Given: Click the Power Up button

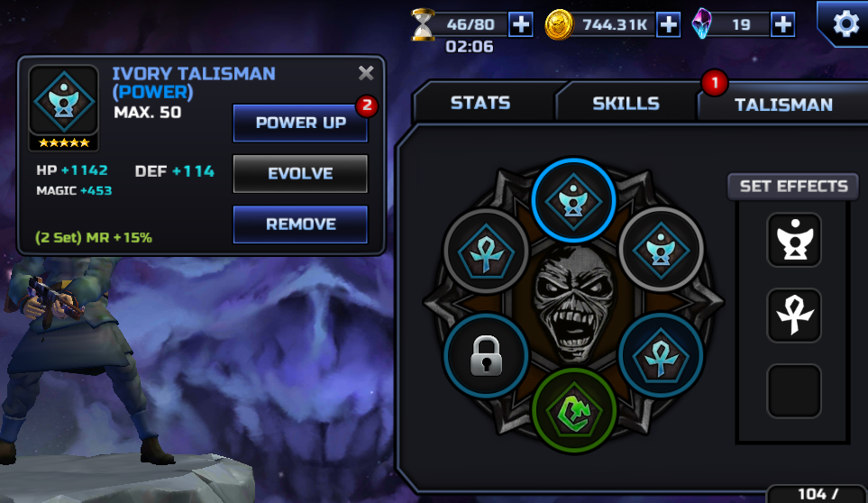Looking at the screenshot, I should click(x=300, y=123).
